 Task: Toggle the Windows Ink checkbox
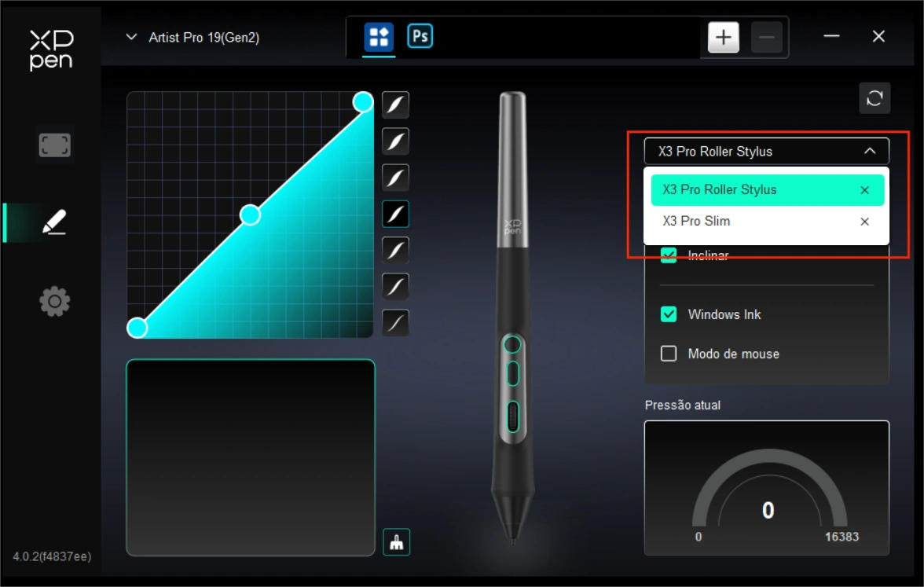coord(668,314)
